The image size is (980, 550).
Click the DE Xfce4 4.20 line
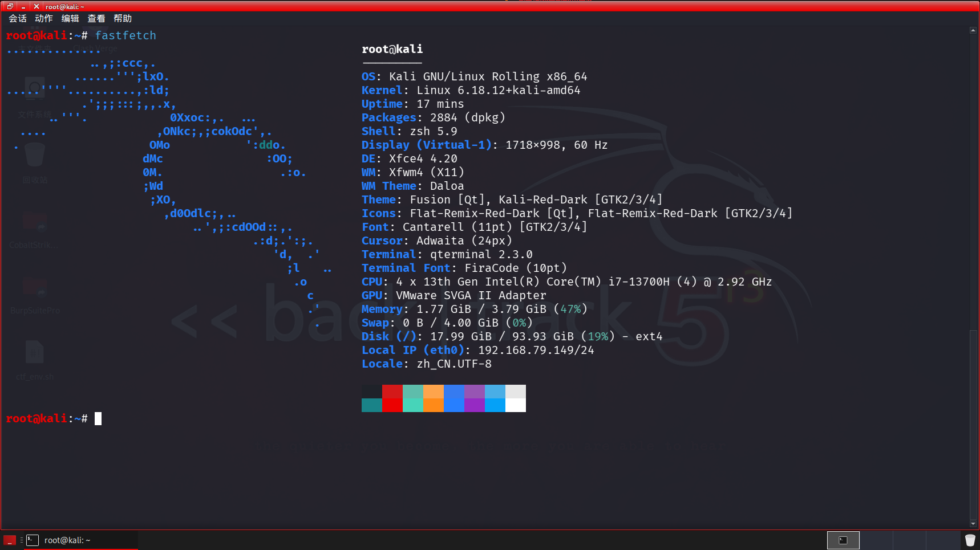tap(409, 158)
